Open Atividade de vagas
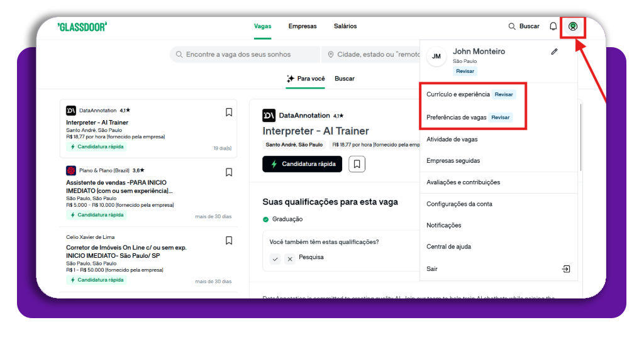Image resolution: width=644 pixels, height=337 pixels. click(452, 140)
